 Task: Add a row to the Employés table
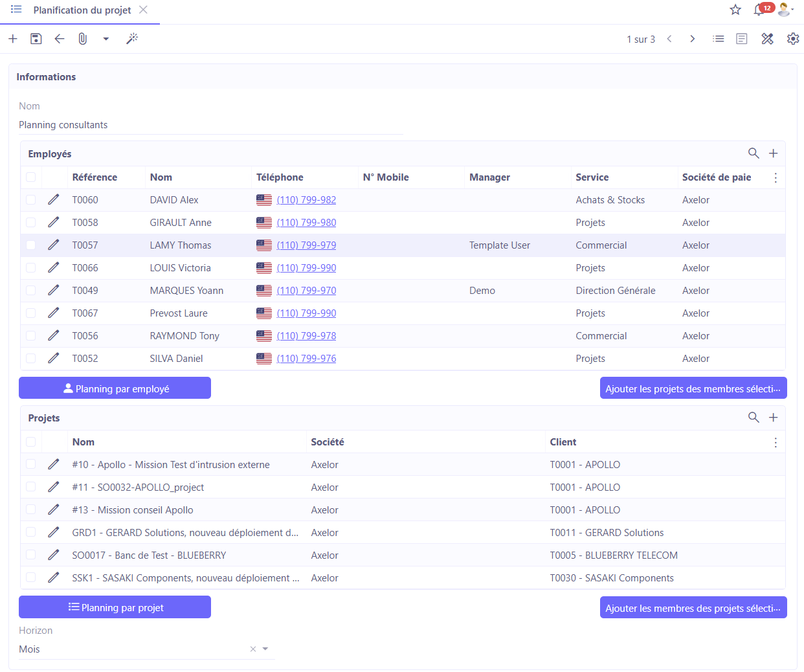coord(773,153)
